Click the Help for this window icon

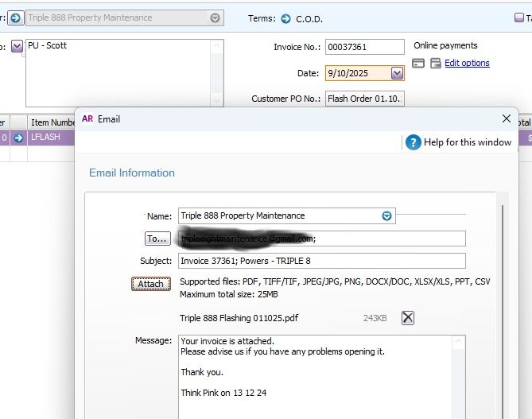coord(413,142)
